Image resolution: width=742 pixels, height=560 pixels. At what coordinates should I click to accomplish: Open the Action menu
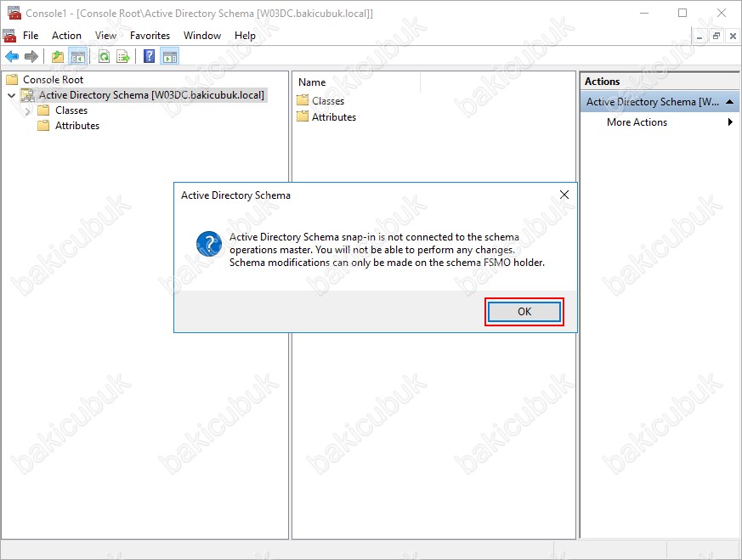[67, 36]
